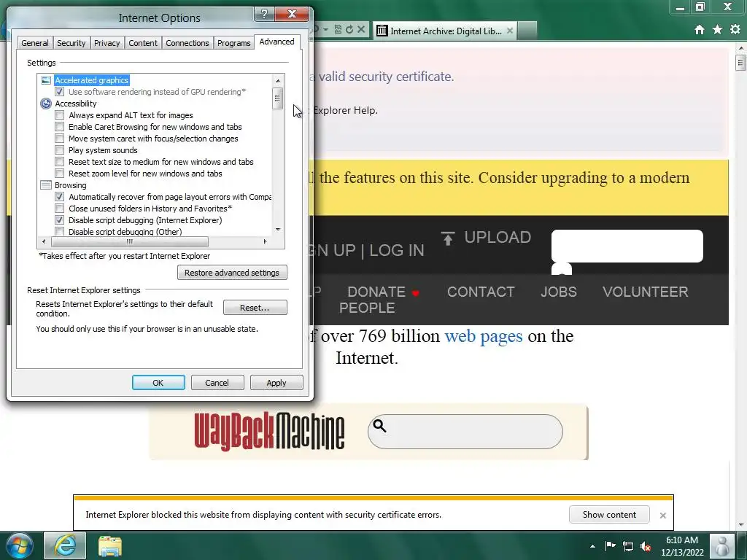Enable Caret Browsing for new windows and tabs

pyautogui.click(x=60, y=127)
